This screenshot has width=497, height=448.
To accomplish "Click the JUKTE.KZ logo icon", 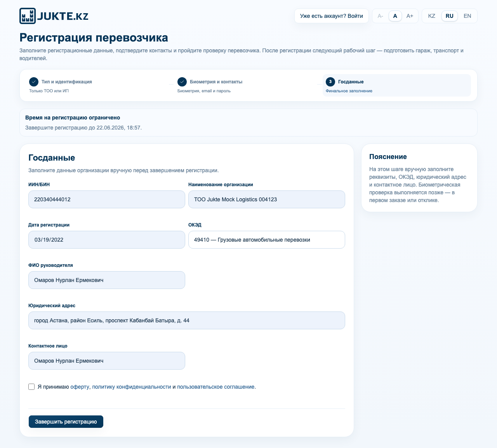I will [x=28, y=16].
